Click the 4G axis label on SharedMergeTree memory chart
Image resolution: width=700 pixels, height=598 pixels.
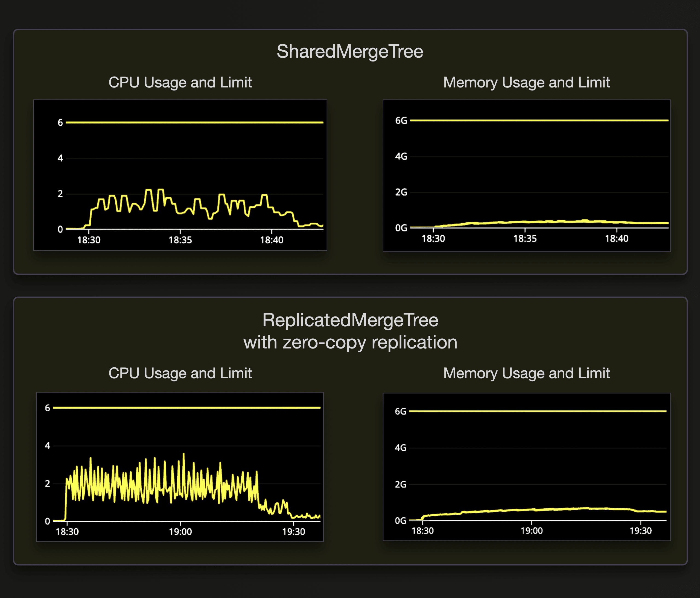tap(401, 156)
